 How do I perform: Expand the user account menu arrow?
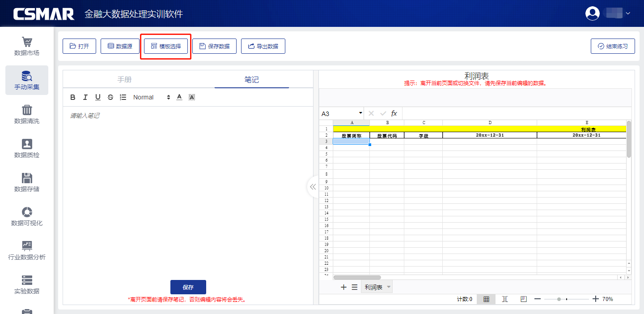(628, 13)
